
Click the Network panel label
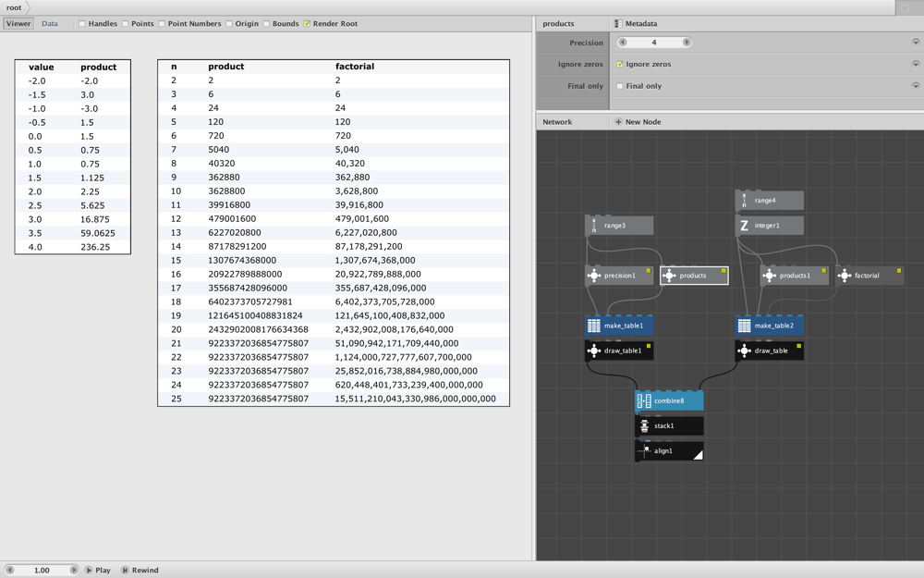click(557, 121)
